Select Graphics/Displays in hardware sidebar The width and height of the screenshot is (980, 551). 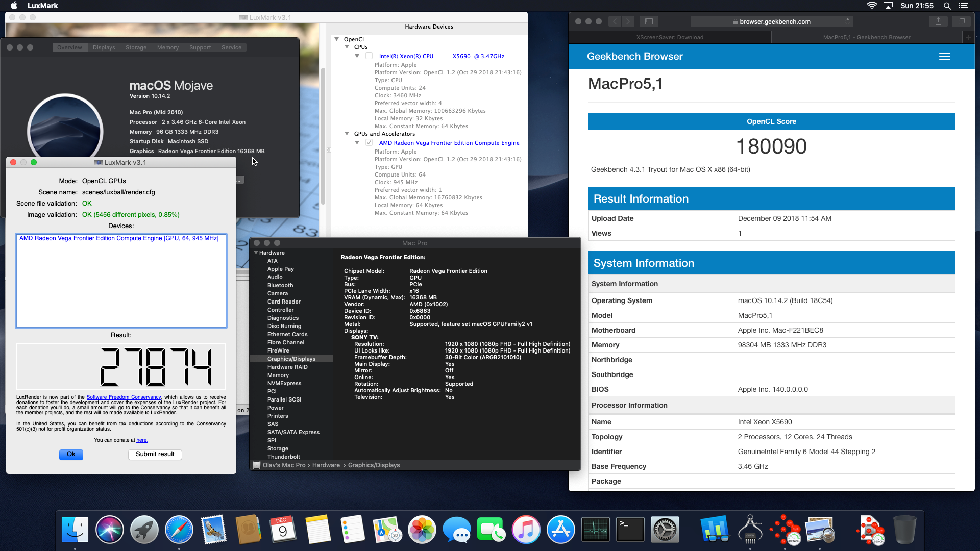click(291, 359)
